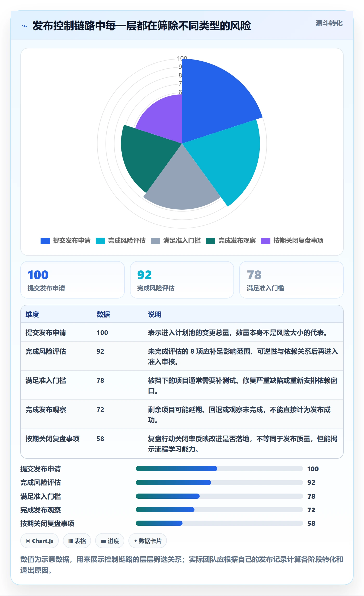Viewport: 364px width, 596px height.
Task: Toggle the 按期关闭复盘事项 legend swatch
Action: [265, 241]
